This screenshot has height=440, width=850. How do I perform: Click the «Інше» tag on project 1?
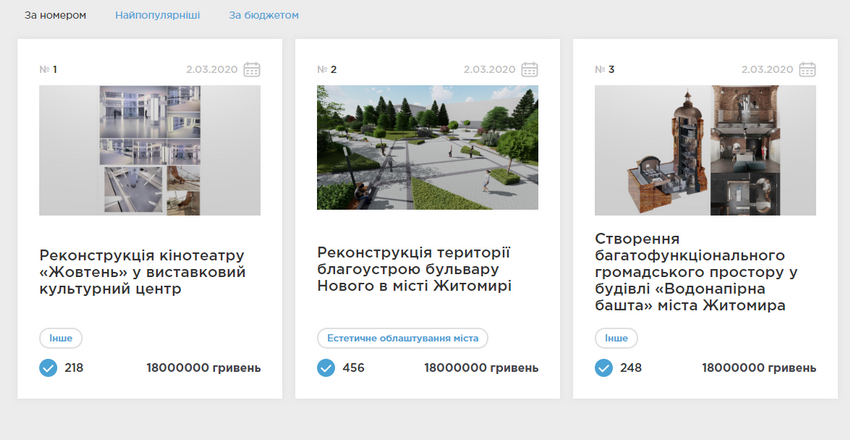click(61, 338)
